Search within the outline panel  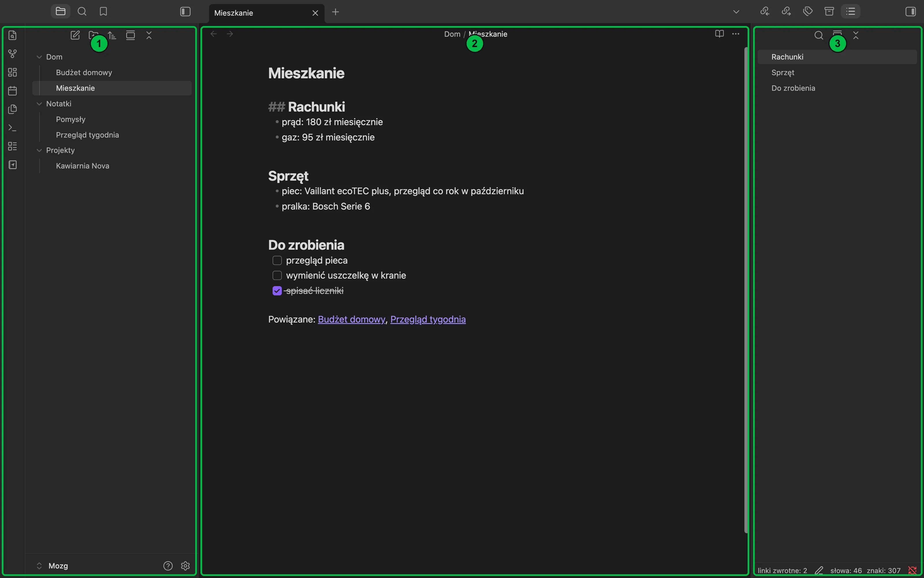[x=819, y=35]
